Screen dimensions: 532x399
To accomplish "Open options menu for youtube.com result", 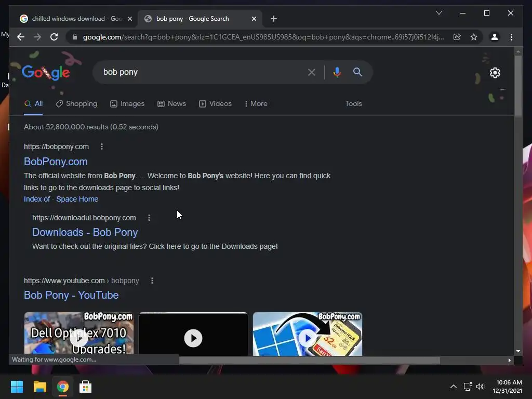I will pos(152,281).
